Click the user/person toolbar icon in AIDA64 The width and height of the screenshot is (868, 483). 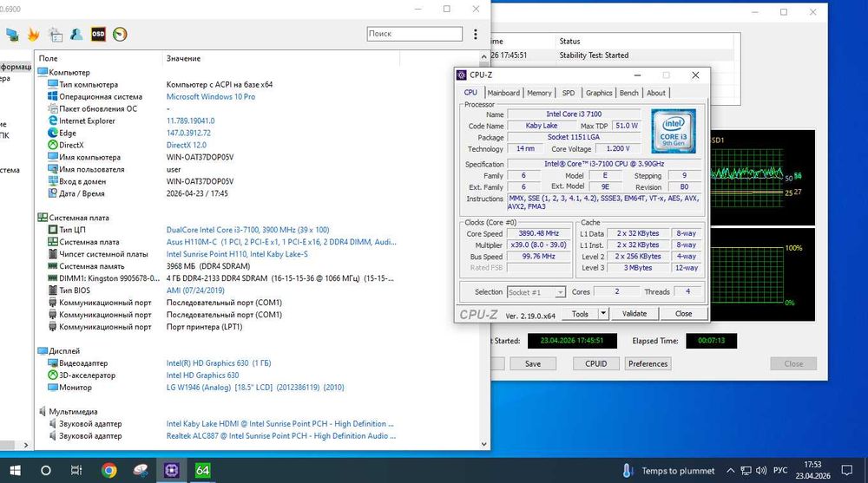[76, 35]
